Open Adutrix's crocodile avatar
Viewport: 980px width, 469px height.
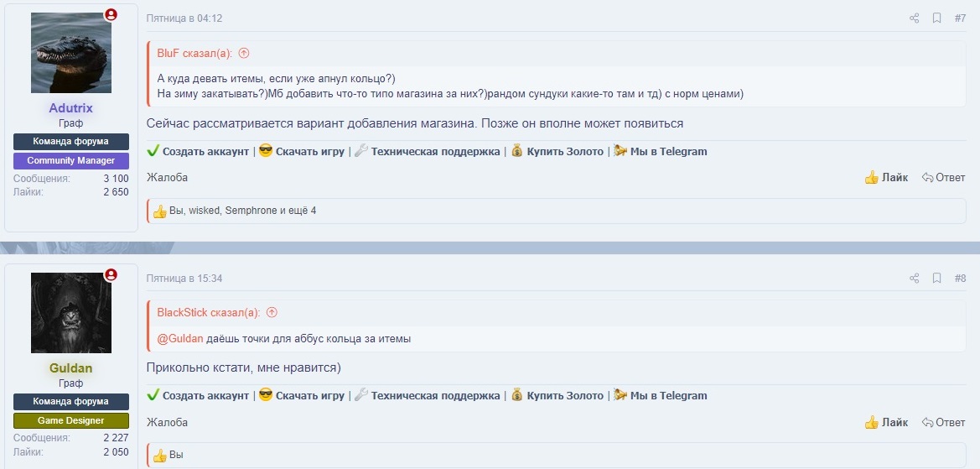click(71, 53)
